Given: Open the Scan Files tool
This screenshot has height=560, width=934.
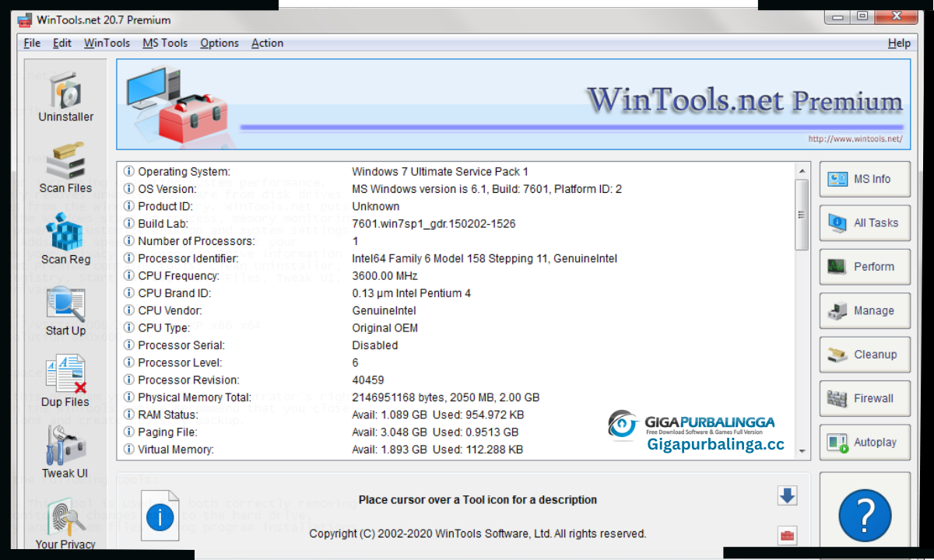Looking at the screenshot, I should pyautogui.click(x=66, y=168).
